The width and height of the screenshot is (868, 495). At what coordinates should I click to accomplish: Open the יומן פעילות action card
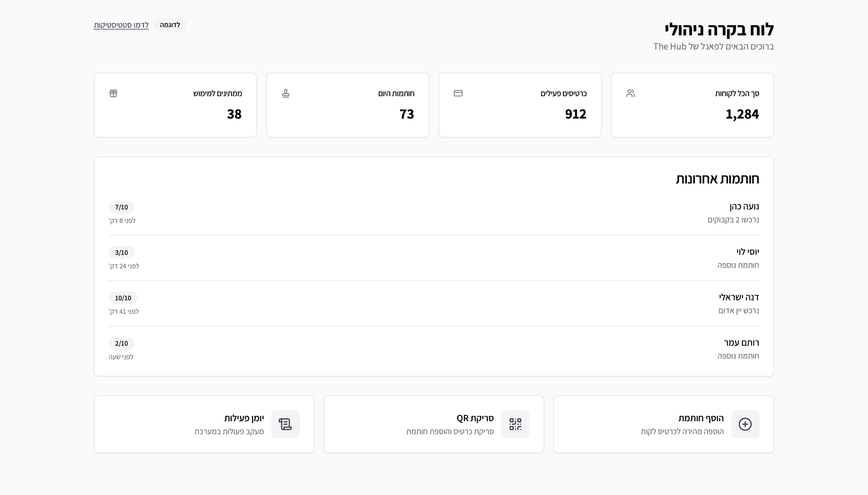[204, 424]
